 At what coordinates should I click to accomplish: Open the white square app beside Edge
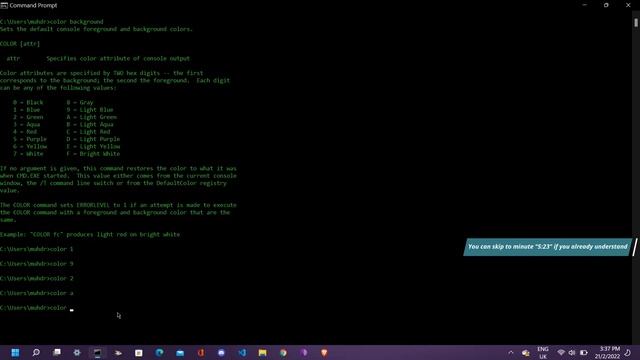[x=139, y=353]
